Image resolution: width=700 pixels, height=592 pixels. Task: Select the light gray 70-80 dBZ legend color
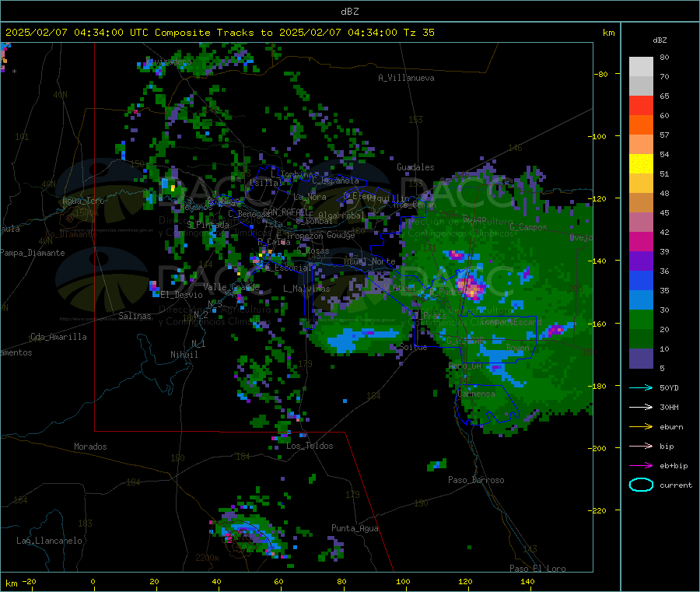point(641,67)
